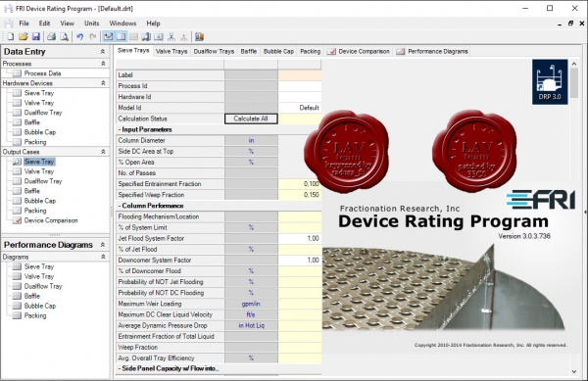Open Print Preview from the toolbar
This screenshot has height=381, width=588.
65,36
